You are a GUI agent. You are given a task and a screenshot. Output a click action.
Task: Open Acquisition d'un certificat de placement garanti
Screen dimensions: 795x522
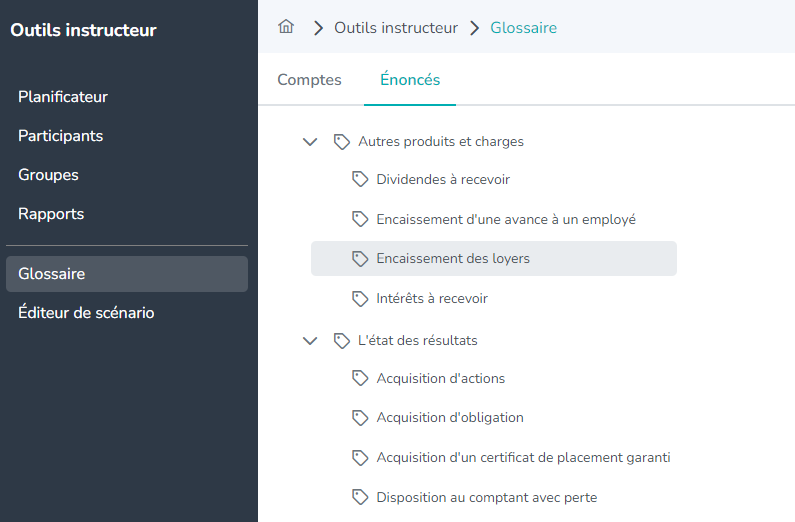(x=523, y=458)
